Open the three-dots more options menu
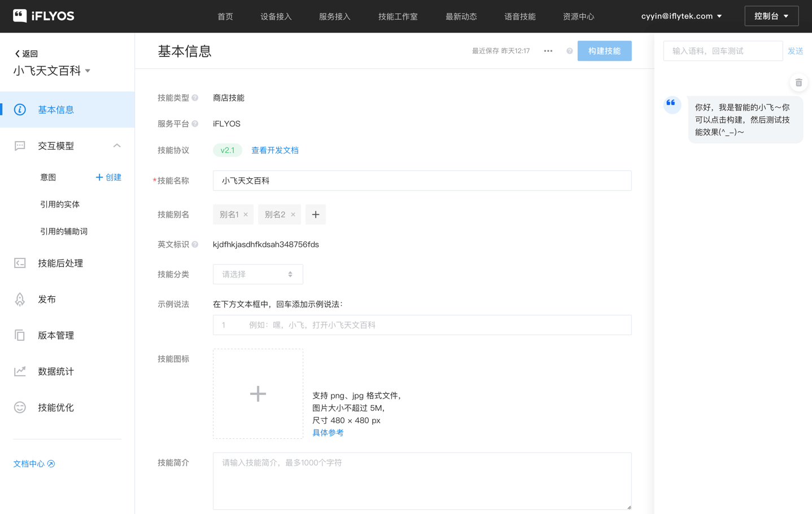The image size is (812, 514). pos(548,51)
